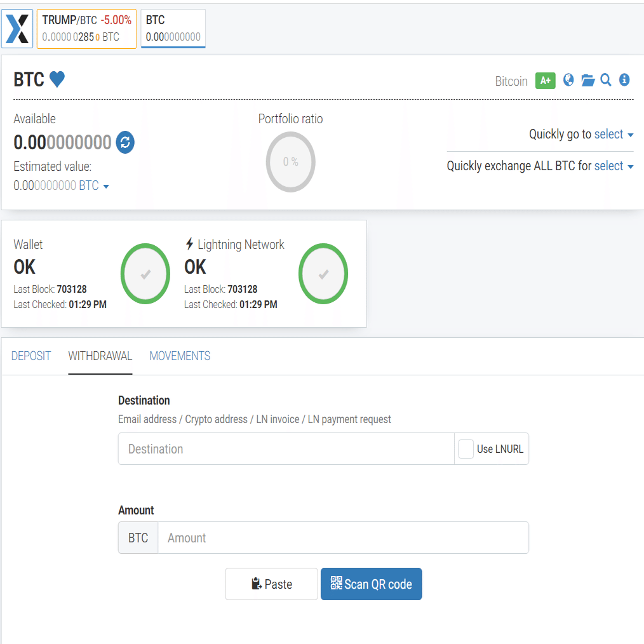
Task: Click the Bitcoin name label
Action: pyautogui.click(x=511, y=81)
